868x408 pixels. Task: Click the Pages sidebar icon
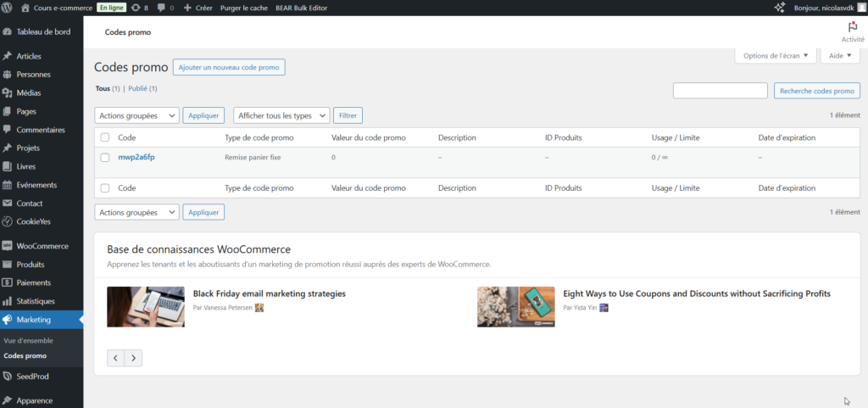[x=7, y=111]
